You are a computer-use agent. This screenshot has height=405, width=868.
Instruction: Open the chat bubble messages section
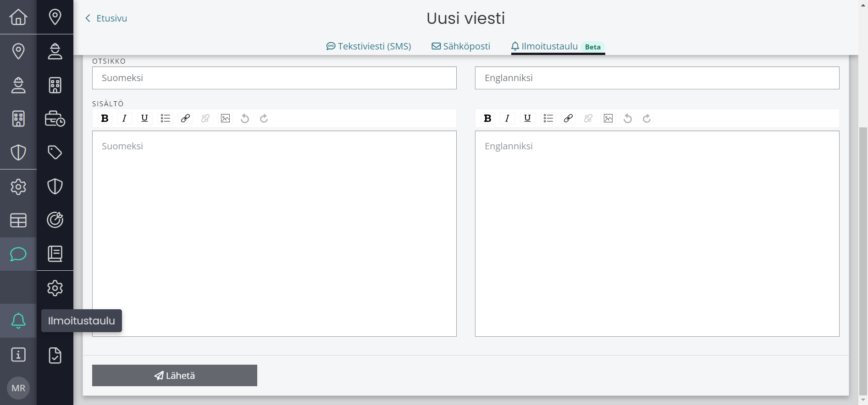[18, 254]
